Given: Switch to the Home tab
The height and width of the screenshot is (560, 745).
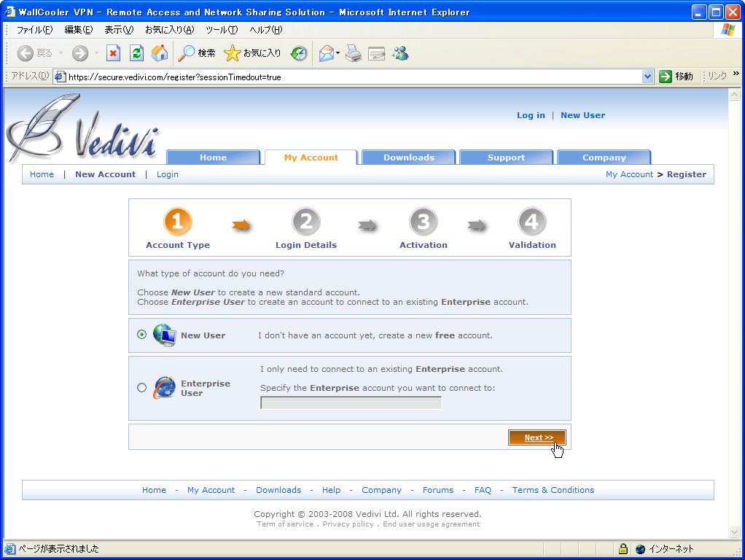Looking at the screenshot, I should pyautogui.click(x=214, y=157).
